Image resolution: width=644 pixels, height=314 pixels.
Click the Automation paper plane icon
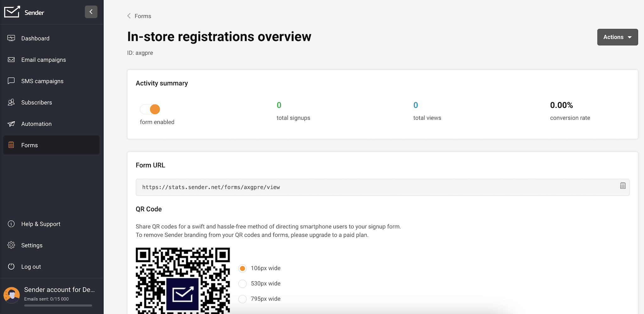[11, 124]
